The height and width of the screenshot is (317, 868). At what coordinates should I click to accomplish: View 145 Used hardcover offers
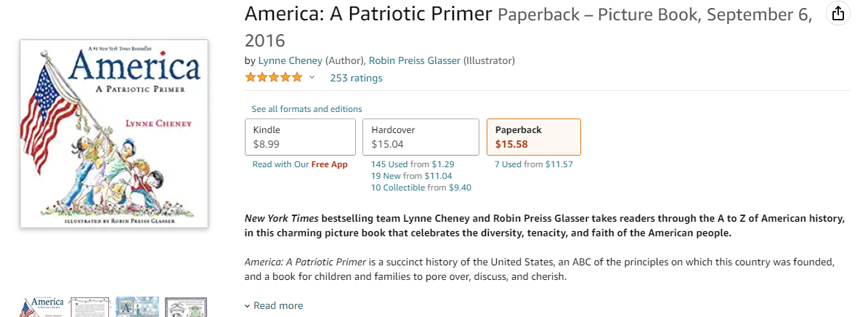(413, 164)
